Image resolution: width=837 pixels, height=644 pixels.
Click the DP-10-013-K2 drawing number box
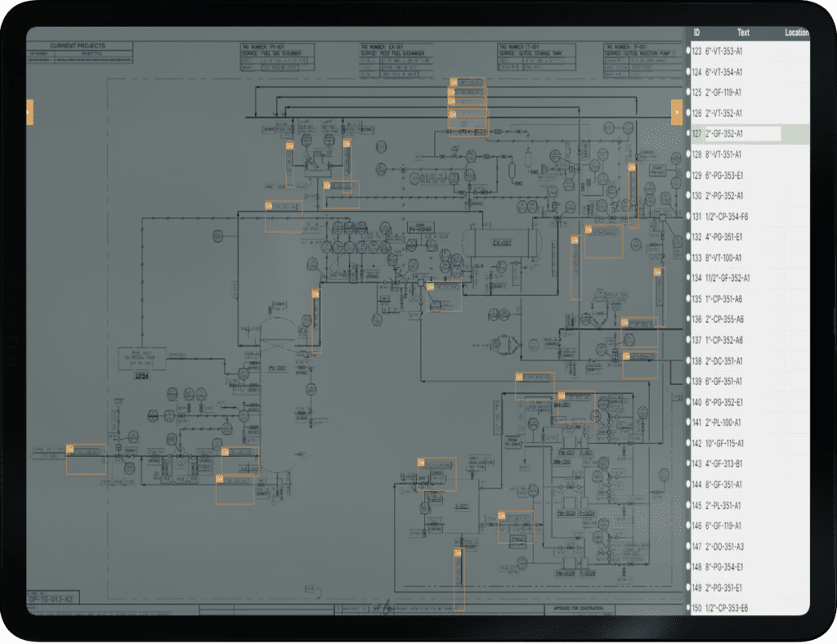click(53, 598)
